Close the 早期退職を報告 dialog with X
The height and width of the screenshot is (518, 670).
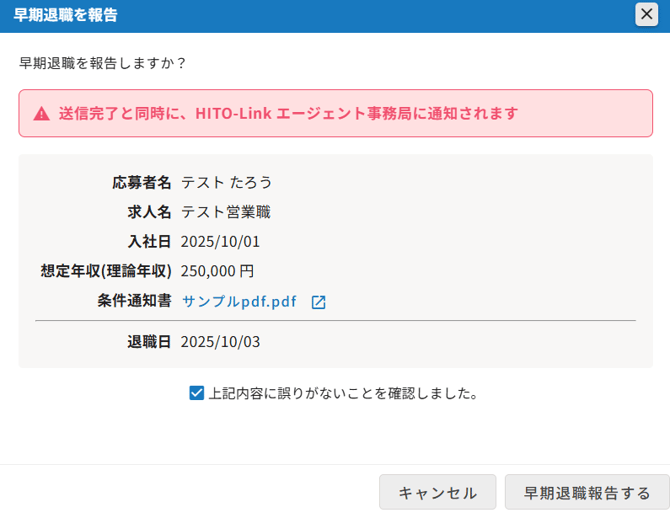tap(647, 14)
